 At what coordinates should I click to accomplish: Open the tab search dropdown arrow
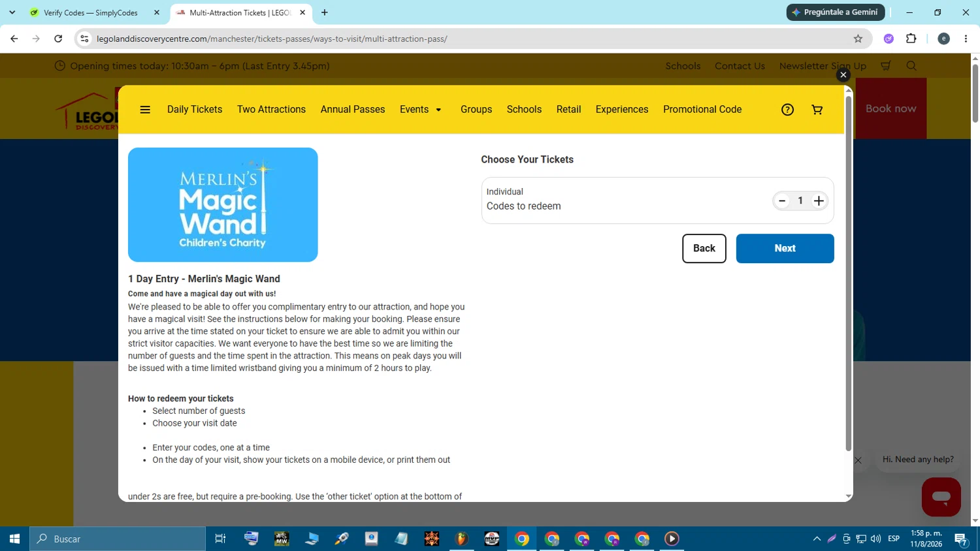coord(12,13)
